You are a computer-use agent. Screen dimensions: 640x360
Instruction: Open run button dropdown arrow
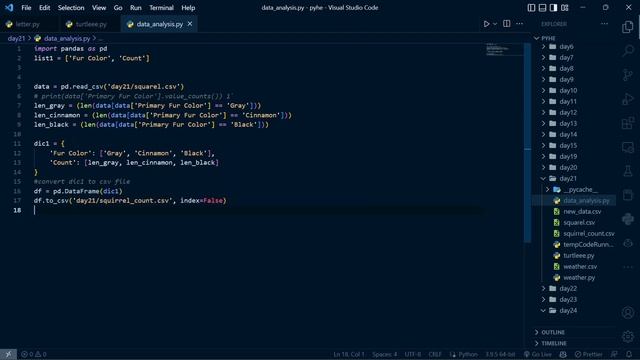[x=495, y=24]
